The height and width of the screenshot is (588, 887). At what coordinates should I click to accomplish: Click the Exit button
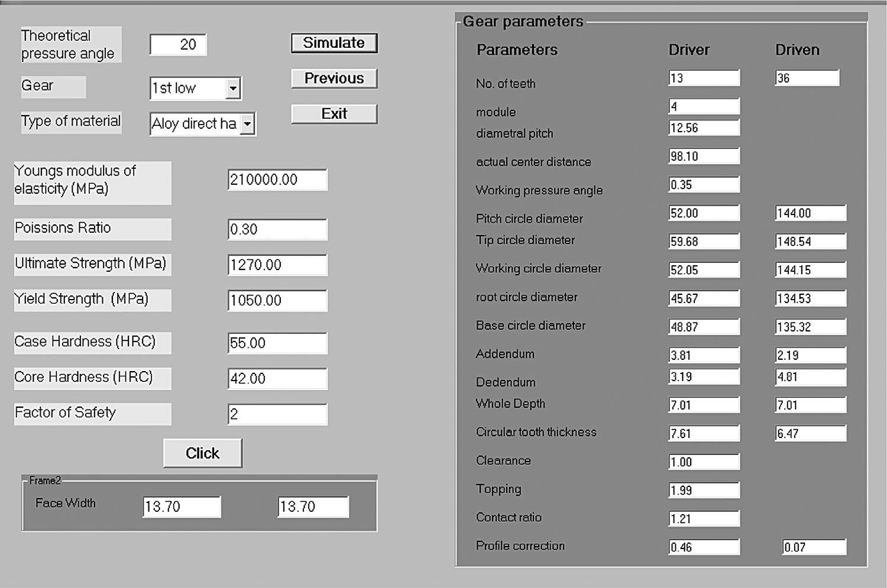coord(334,114)
